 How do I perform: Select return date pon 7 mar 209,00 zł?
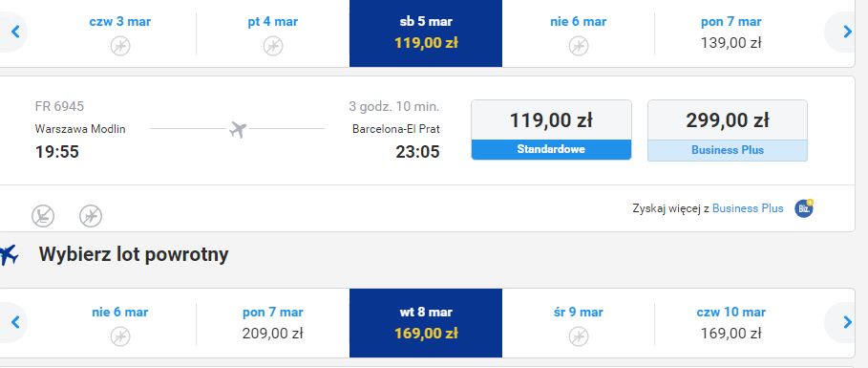pos(272,323)
